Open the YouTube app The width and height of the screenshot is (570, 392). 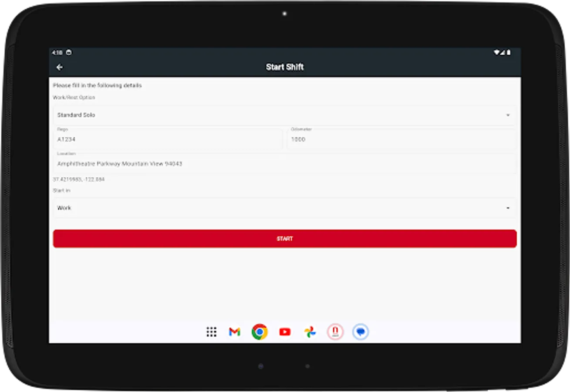click(x=284, y=332)
